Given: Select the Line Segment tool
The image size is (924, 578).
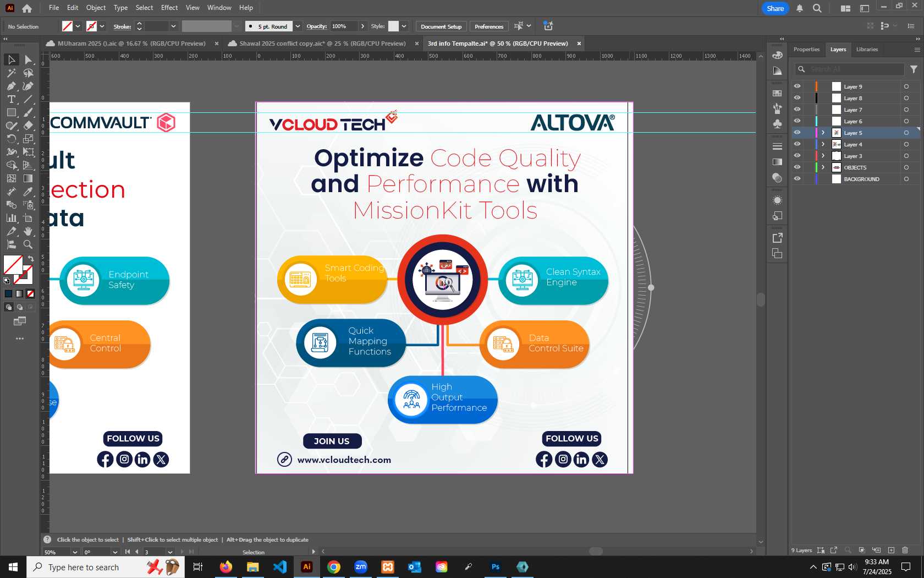Looking at the screenshot, I should pos(28,99).
